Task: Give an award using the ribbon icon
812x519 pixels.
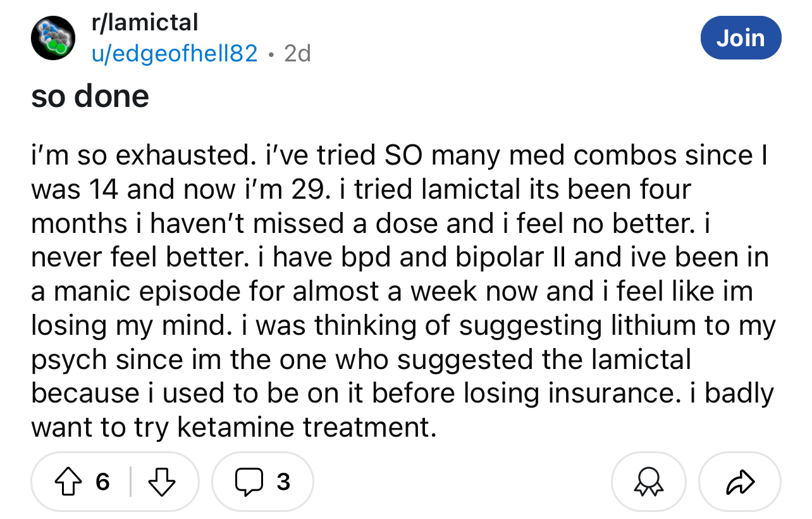Action: [x=648, y=482]
